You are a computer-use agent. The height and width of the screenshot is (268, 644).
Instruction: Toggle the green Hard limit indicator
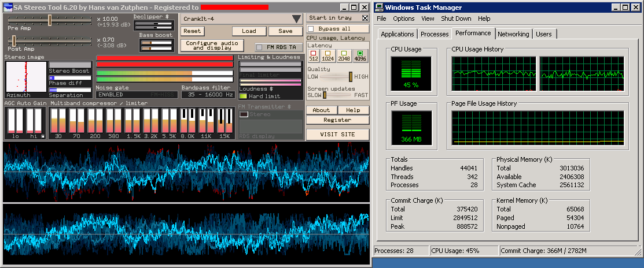(x=243, y=96)
